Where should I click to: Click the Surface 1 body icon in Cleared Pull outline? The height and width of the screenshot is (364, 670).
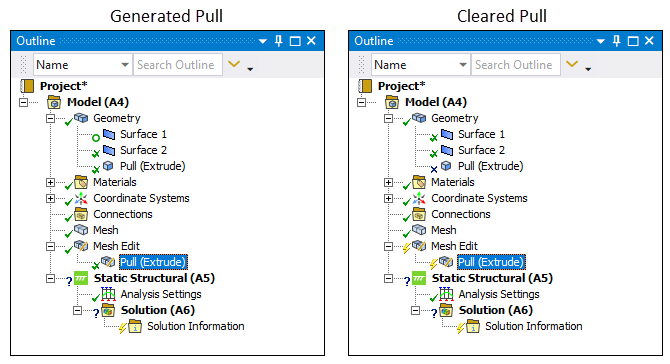coord(447,135)
